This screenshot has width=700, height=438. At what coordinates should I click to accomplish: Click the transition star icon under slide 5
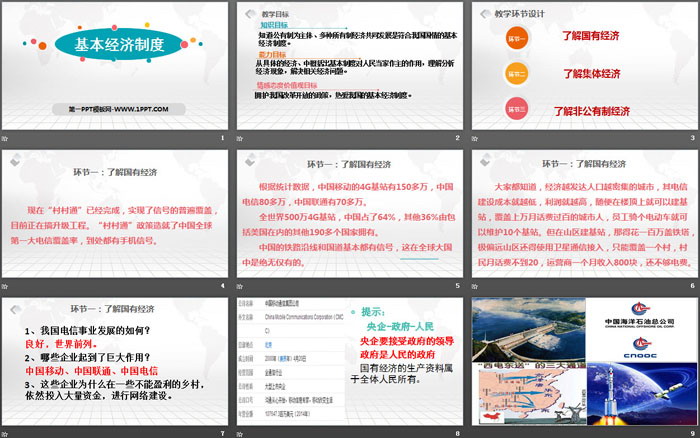coord(238,285)
